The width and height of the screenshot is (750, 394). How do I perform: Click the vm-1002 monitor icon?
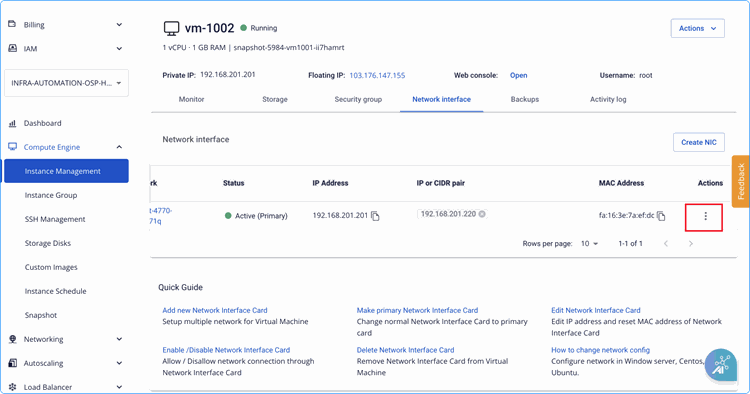171,28
